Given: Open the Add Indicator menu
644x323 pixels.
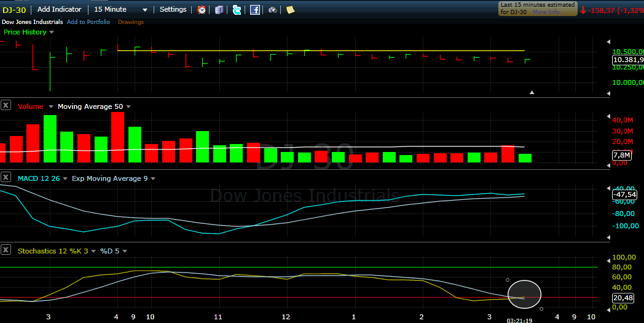Looking at the screenshot, I should point(59,10).
